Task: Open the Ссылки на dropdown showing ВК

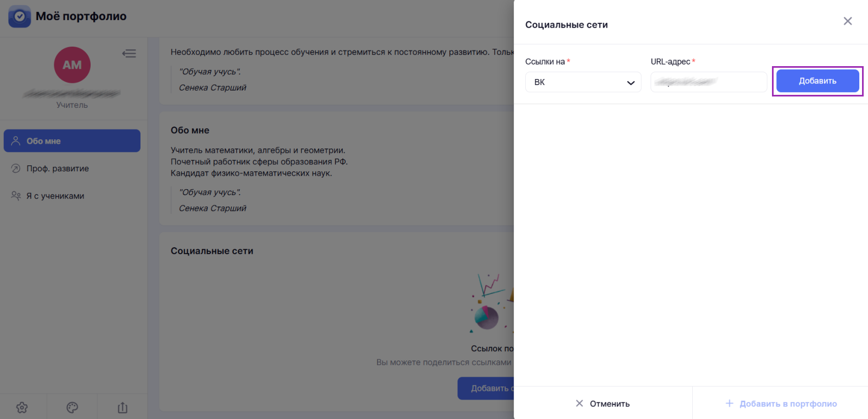Action: [583, 82]
